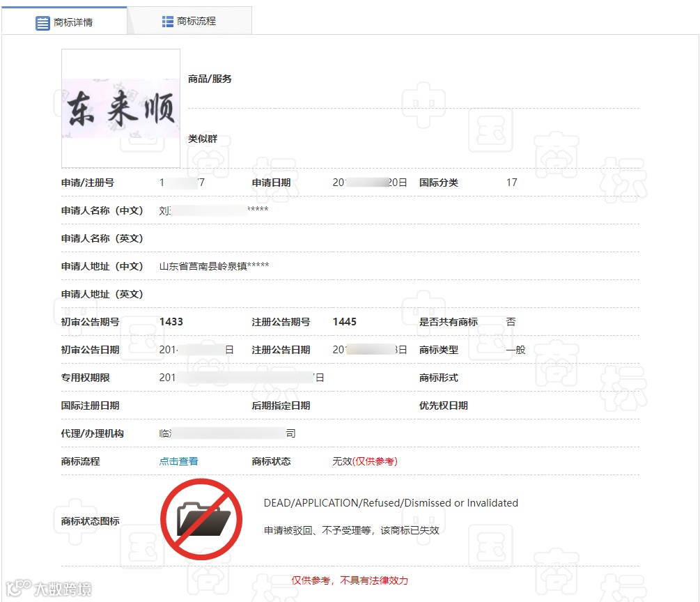Select the 商品/服务 label
700x602 pixels.
point(210,79)
